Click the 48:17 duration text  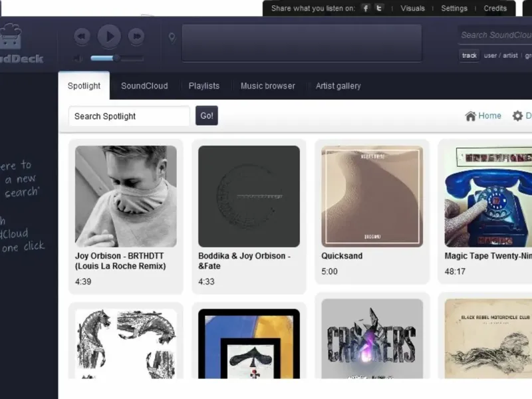tap(455, 271)
